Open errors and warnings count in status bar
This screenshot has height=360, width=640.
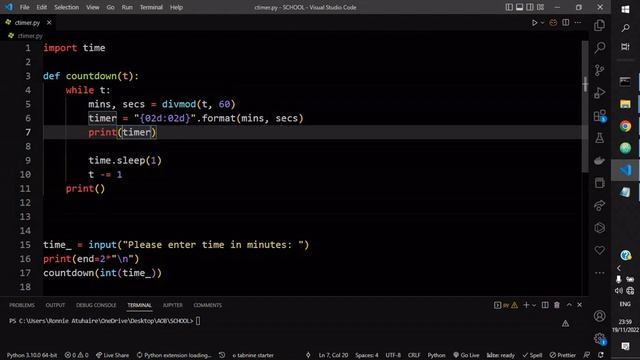coord(76,355)
